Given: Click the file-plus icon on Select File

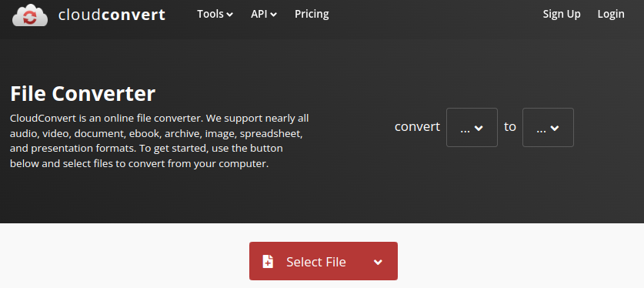Looking at the screenshot, I should [268, 262].
